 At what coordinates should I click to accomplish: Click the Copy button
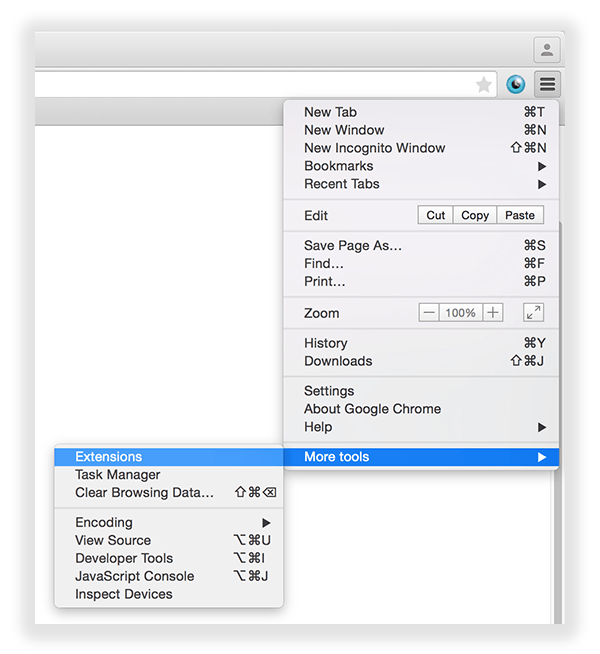tap(475, 215)
